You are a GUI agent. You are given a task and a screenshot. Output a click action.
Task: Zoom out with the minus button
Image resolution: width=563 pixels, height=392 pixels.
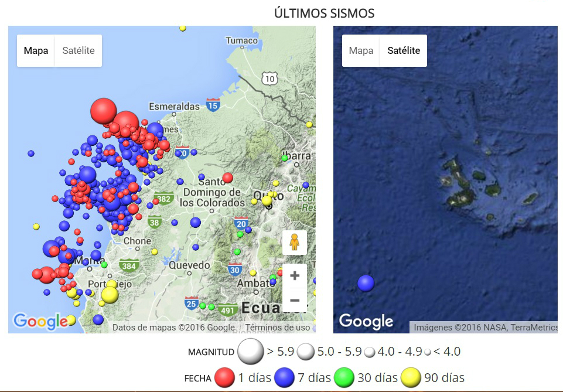pos(295,300)
